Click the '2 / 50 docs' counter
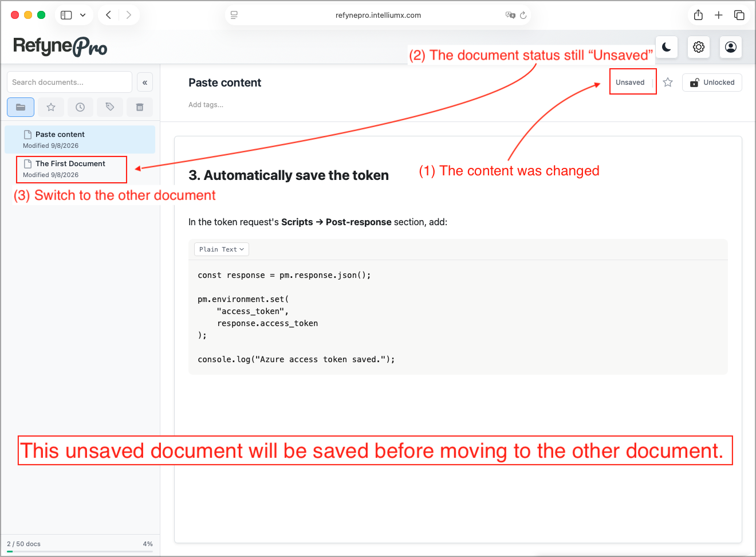Image resolution: width=756 pixels, height=557 pixels. click(x=23, y=544)
